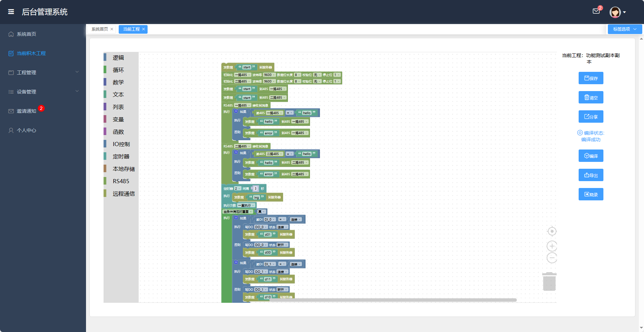This screenshot has width=644, height=332.
Task: Open the mail notifications icon in header
Action: pyautogui.click(x=596, y=11)
